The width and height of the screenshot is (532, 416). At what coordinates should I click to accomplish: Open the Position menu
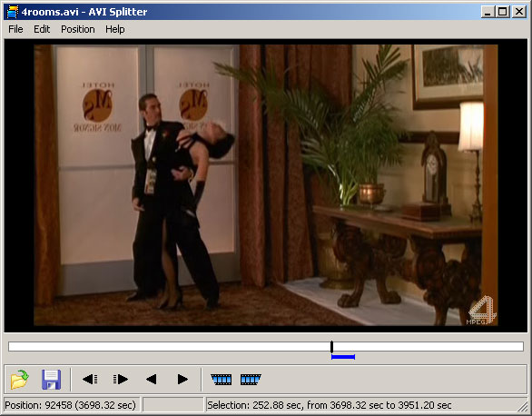point(78,29)
